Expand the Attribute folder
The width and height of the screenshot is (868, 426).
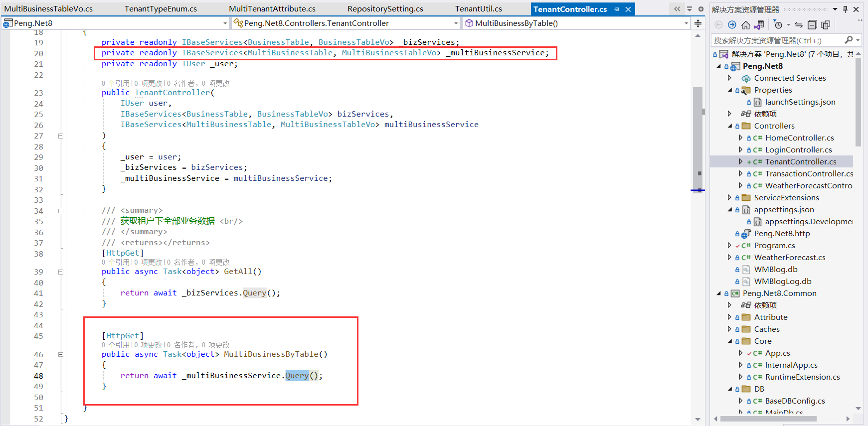pos(730,317)
